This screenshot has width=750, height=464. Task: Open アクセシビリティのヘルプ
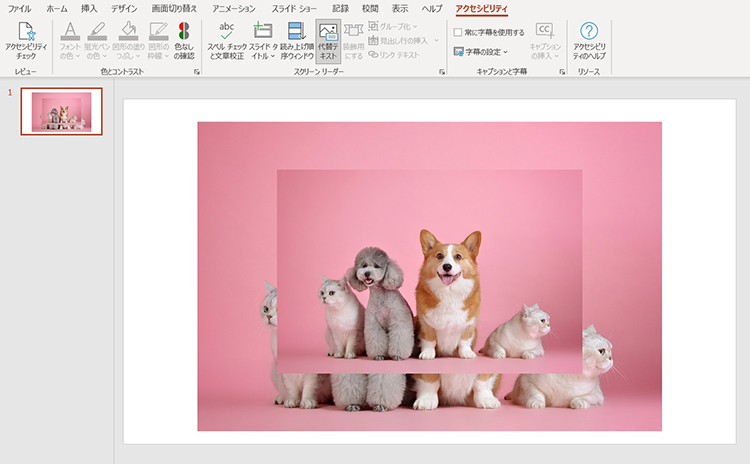pyautogui.click(x=589, y=40)
